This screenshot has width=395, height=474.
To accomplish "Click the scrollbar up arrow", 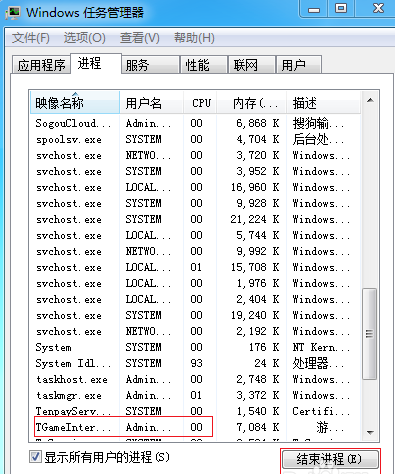I will (x=370, y=100).
